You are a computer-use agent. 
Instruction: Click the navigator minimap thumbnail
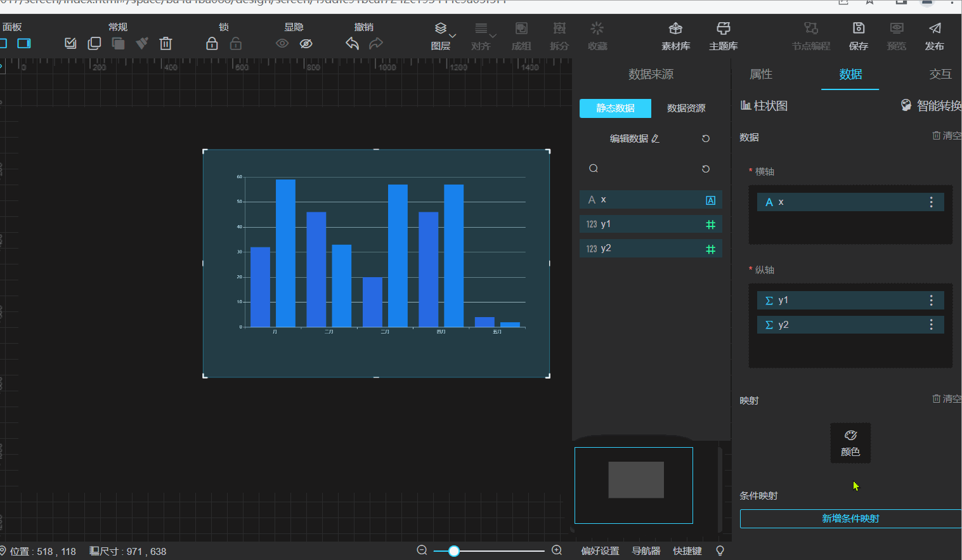coord(634,485)
